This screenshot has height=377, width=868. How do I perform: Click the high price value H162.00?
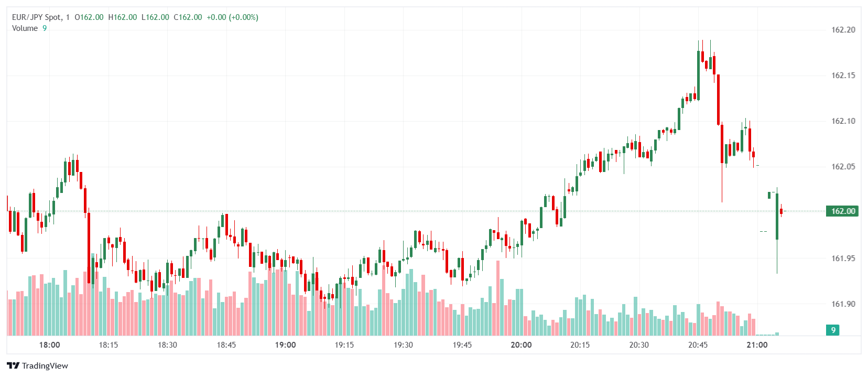[x=123, y=17]
